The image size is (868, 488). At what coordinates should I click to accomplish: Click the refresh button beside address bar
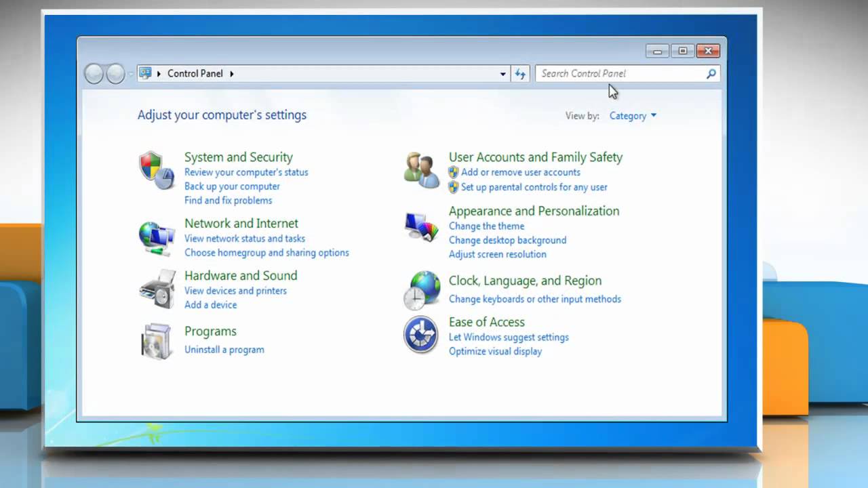click(520, 74)
